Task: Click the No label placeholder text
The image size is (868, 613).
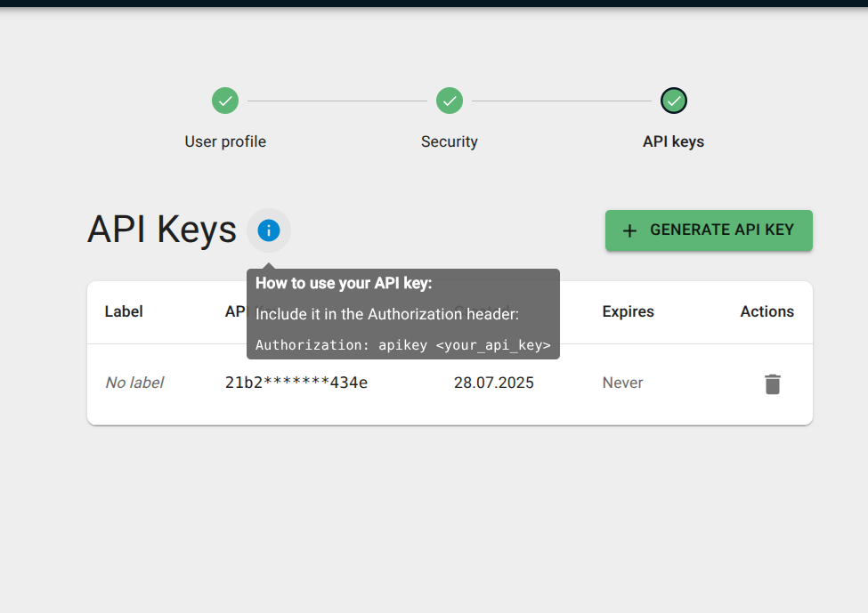Action: point(134,383)
